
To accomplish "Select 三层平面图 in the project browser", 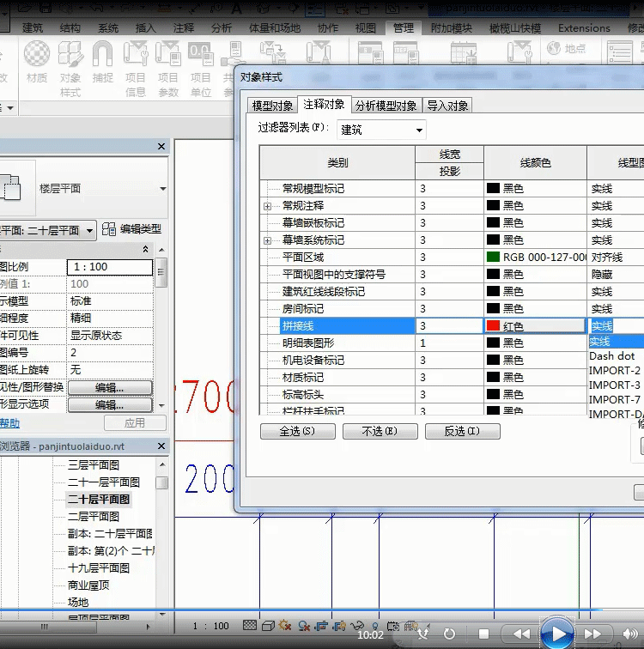I will click(x=94, y=465).
